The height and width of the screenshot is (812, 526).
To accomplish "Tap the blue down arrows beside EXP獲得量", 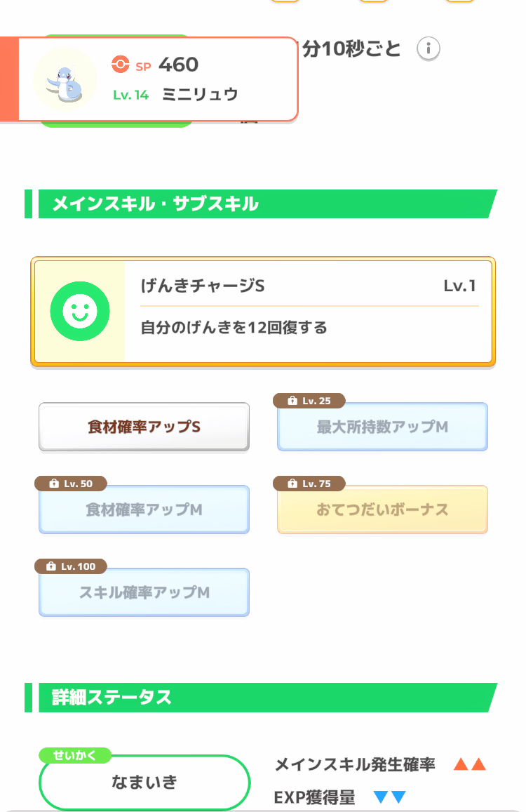I will [x=390, y=797].
